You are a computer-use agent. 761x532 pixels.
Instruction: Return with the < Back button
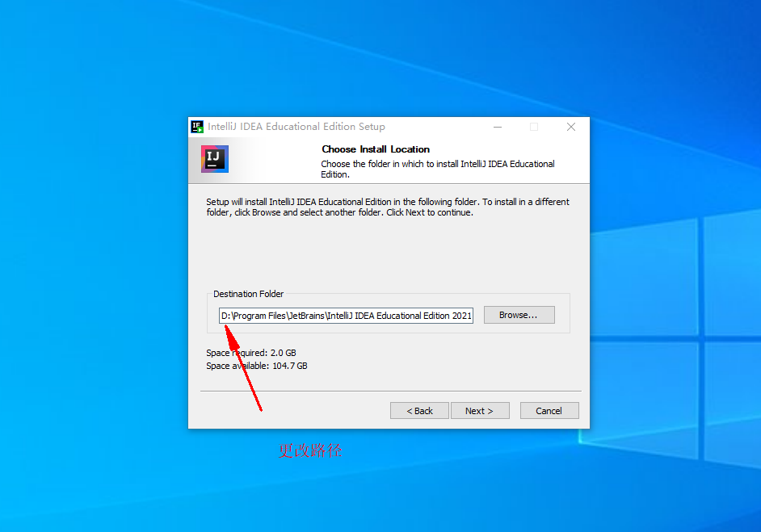[x=419, y=410]
